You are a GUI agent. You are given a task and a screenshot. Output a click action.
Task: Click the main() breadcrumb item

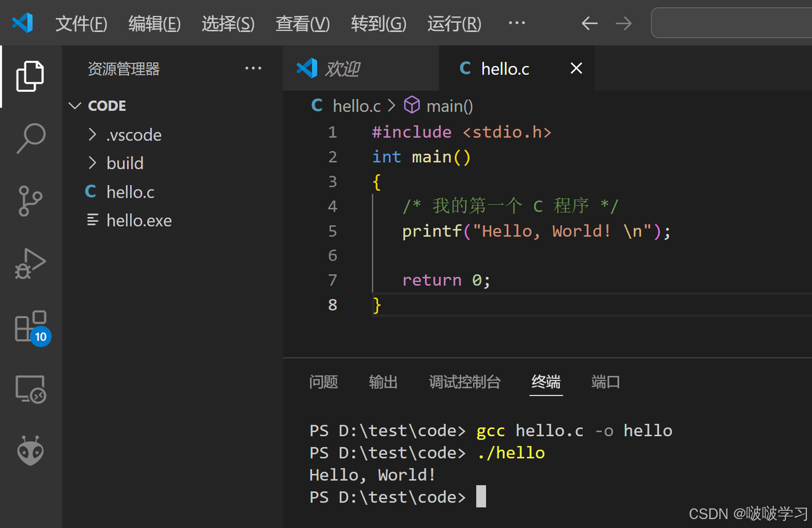[450, 106]
